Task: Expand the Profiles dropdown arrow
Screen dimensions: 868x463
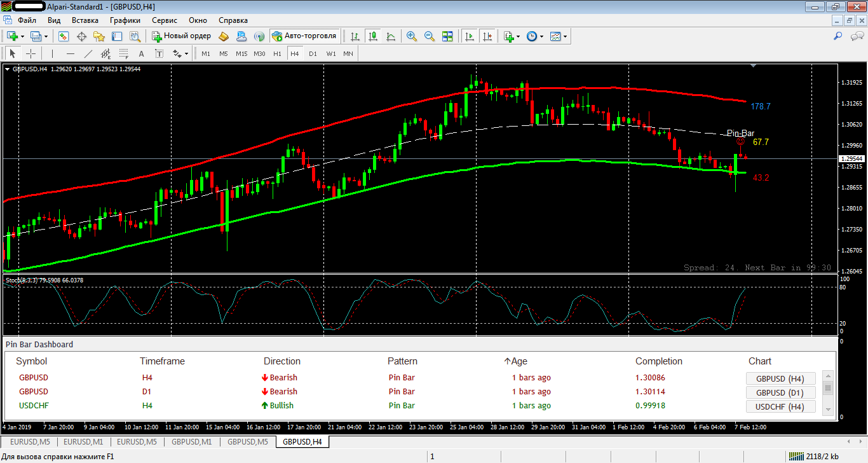Action: 47,36
